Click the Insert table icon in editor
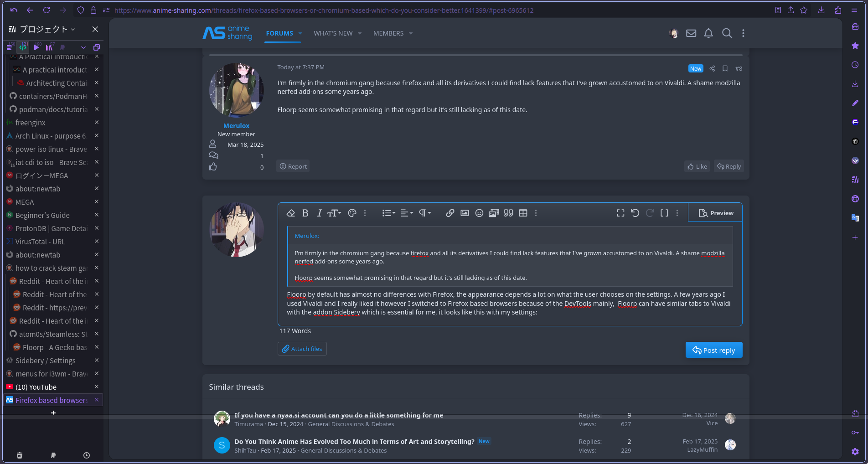Image resolution: width=868 pixels, height=464 pixels. tap(523, 213)
